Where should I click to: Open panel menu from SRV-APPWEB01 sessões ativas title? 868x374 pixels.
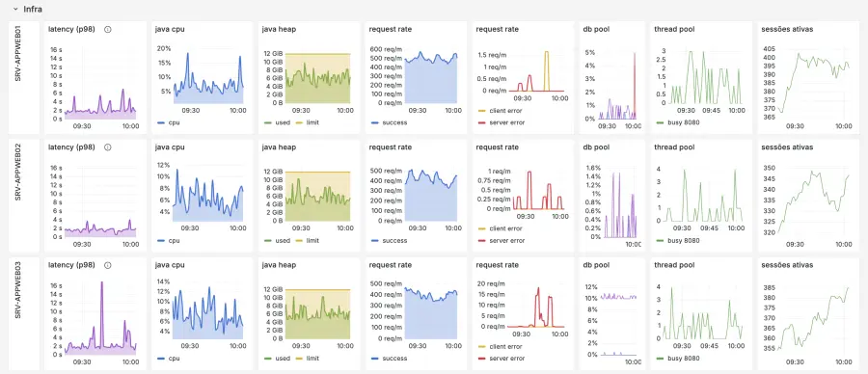point(787,29)
